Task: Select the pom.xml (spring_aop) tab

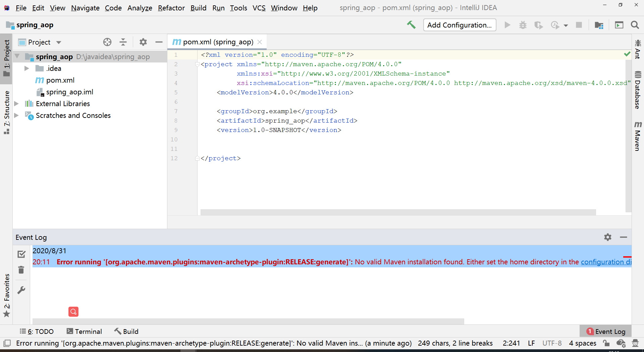Action: coord(217,42)
